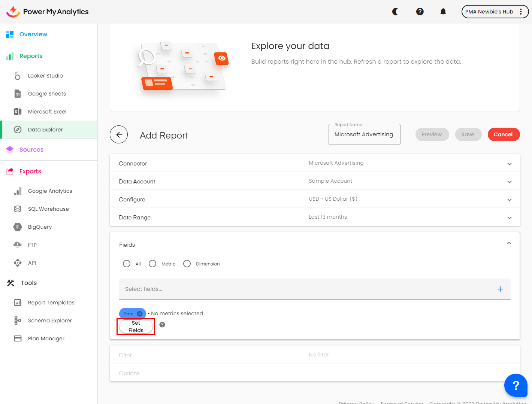Collapse the Fields section
The height and width of the screenshot is (404, 532).
(x=509, y=243)
